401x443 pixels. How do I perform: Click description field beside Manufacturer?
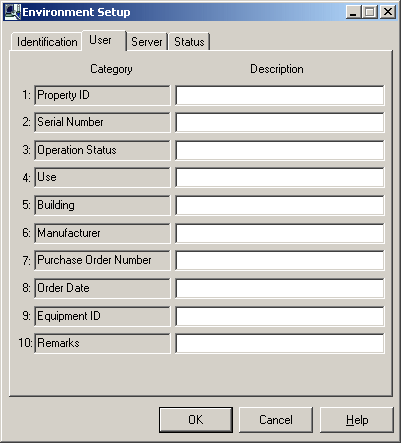[280, 233]
